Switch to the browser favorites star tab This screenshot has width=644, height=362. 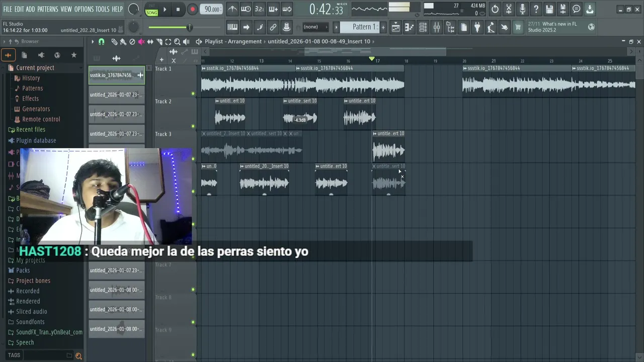(74, 55)
